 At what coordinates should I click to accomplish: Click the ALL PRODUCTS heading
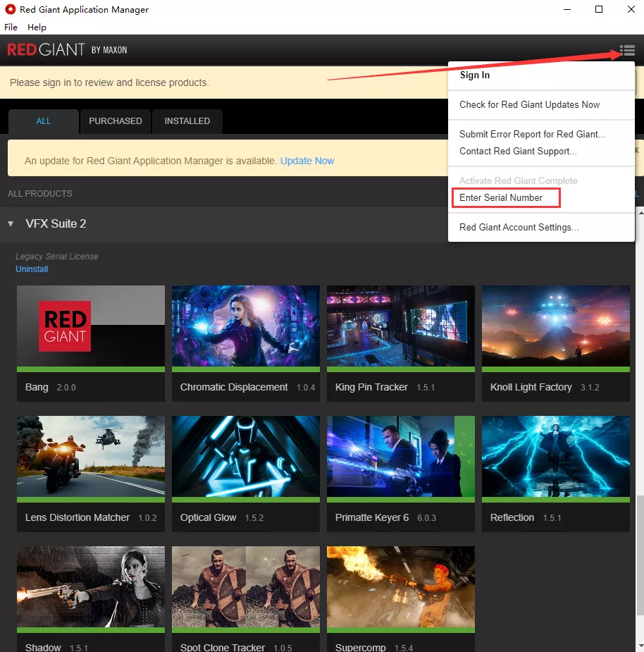pyautogui.click(x=40, y=193)
